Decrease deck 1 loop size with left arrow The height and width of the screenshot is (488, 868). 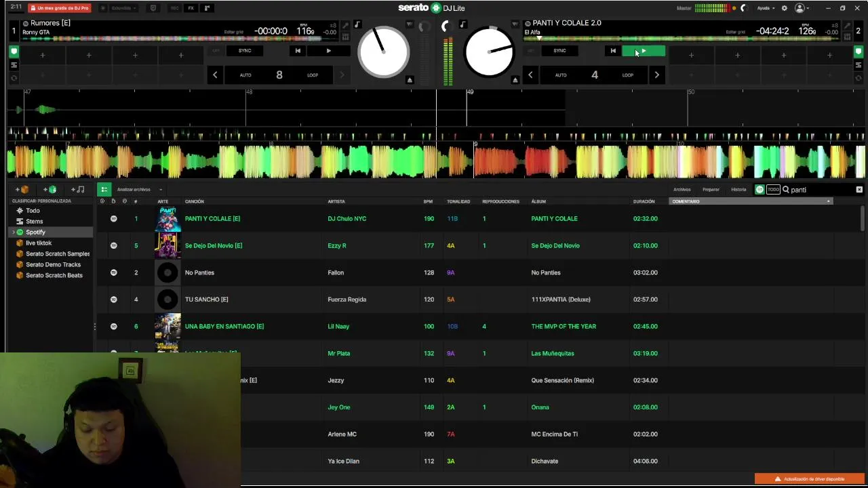[x=215, y=75]
